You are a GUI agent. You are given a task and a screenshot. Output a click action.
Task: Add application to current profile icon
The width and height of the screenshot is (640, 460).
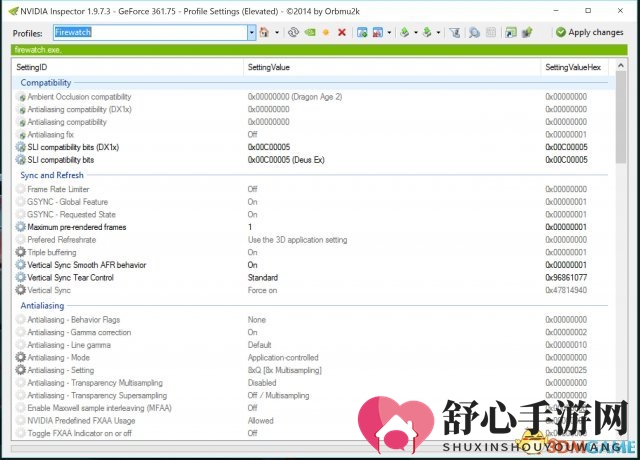362,32
